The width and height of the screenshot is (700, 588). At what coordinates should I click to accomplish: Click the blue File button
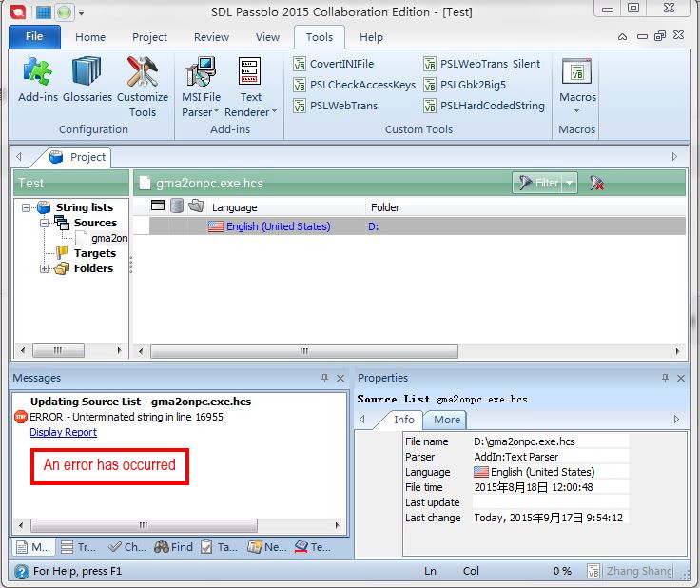click(x=34, y=37)
